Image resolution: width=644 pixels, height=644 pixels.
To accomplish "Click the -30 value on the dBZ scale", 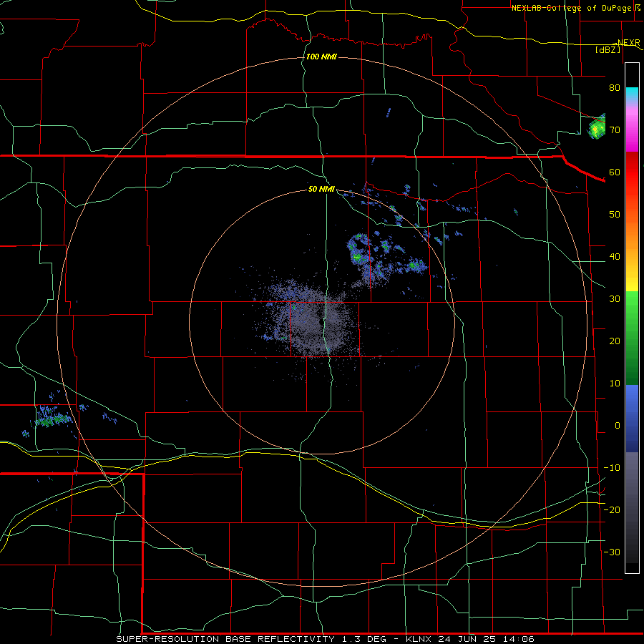I will pos(612,552).
